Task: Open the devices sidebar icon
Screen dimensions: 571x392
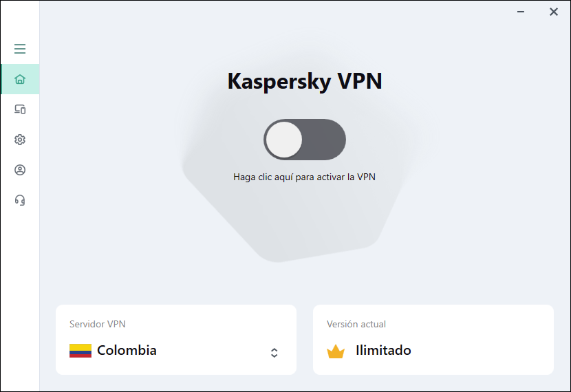Action: pos(20,109)
